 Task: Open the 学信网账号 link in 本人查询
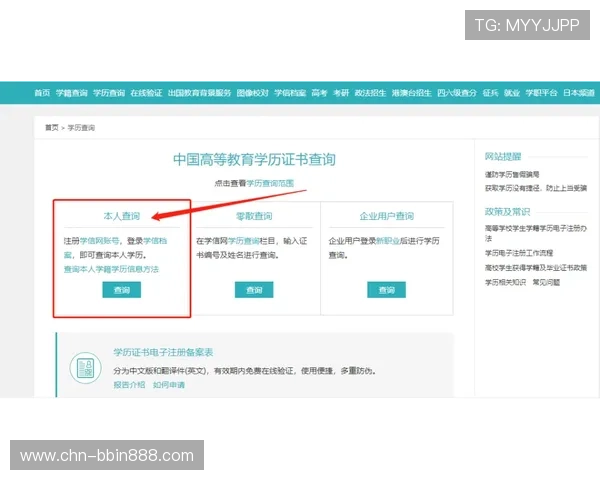pos(99,241)
